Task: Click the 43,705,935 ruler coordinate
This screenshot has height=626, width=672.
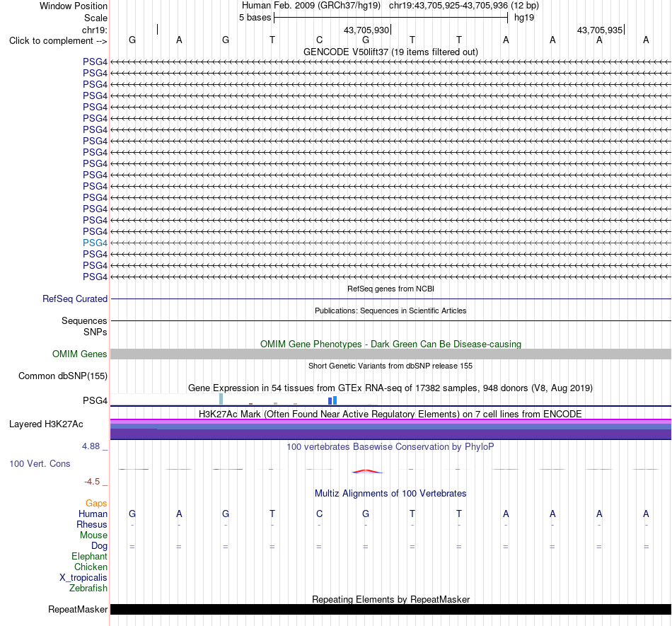Action: tap(600, 30)
